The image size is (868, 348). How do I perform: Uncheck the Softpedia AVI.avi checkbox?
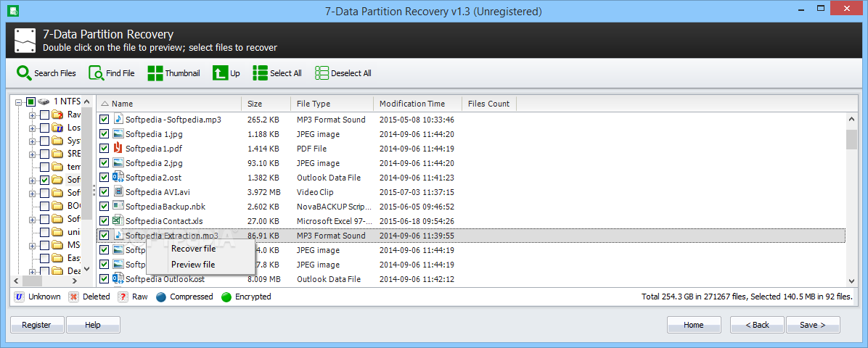(x=104, y=192)
